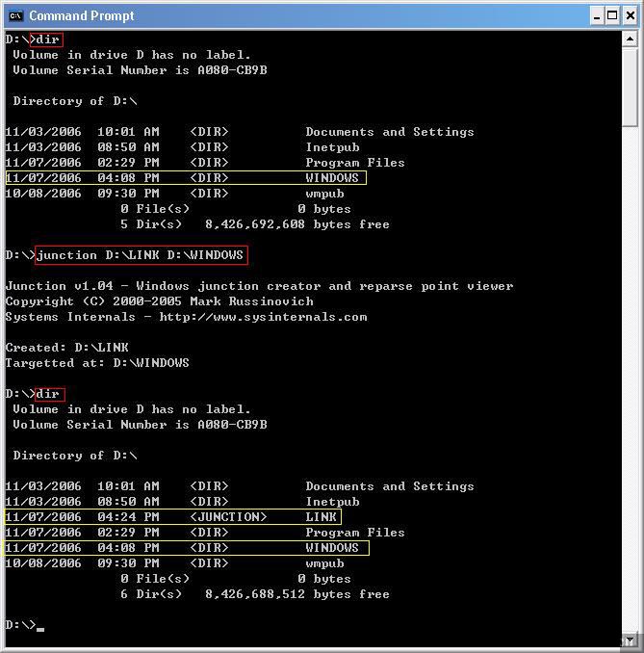Click the dir command typed after junction output
Screen dimensions: 644x653
coord(47,394)
